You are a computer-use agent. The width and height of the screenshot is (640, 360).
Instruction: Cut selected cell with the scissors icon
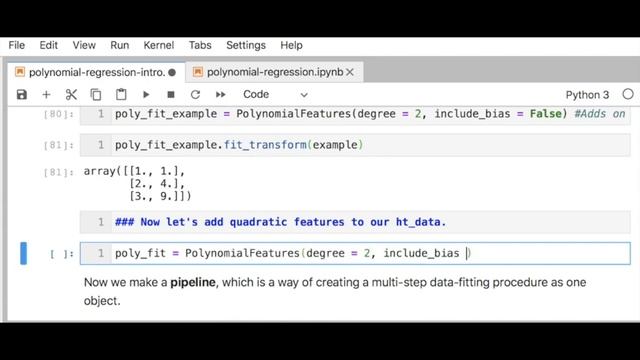coord(71,95)
